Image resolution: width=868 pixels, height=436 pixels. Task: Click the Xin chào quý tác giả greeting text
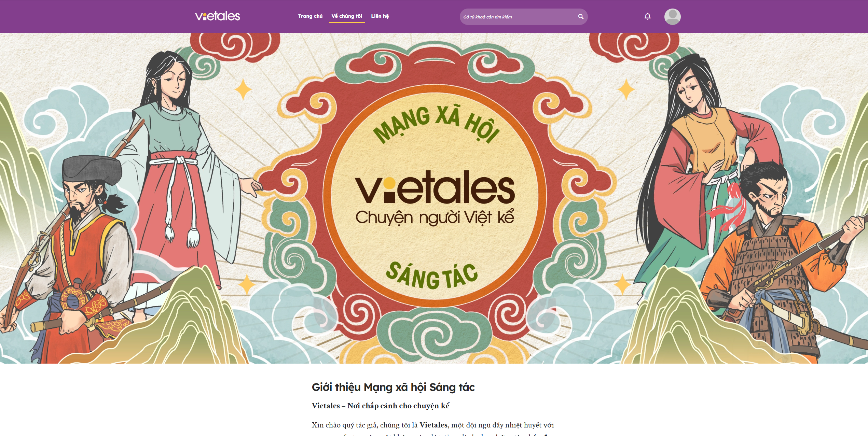point(345,425)
